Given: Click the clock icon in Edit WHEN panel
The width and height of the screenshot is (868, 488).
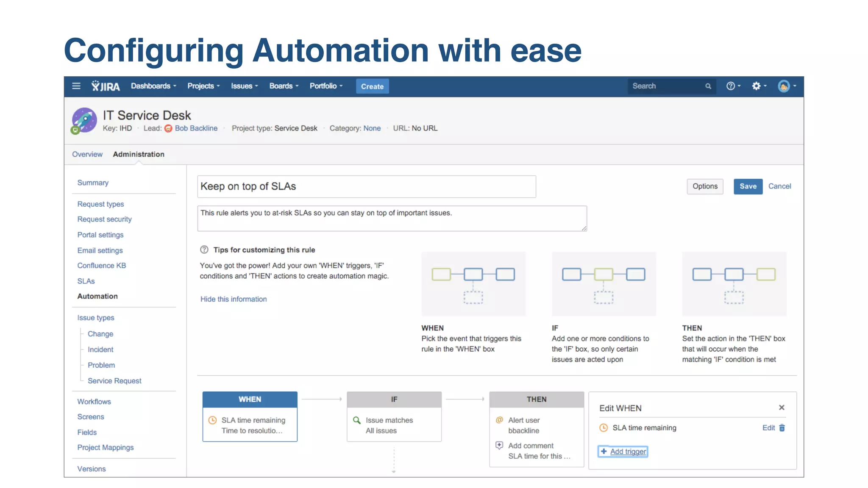Looking at the screenshot, I should 604,428.
